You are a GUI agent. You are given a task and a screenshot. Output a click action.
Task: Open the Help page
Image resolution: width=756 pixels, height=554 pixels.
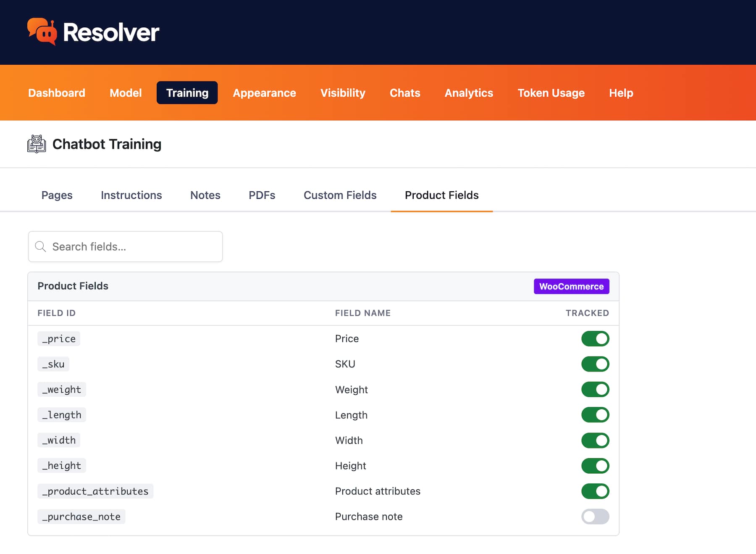[621, 93]
